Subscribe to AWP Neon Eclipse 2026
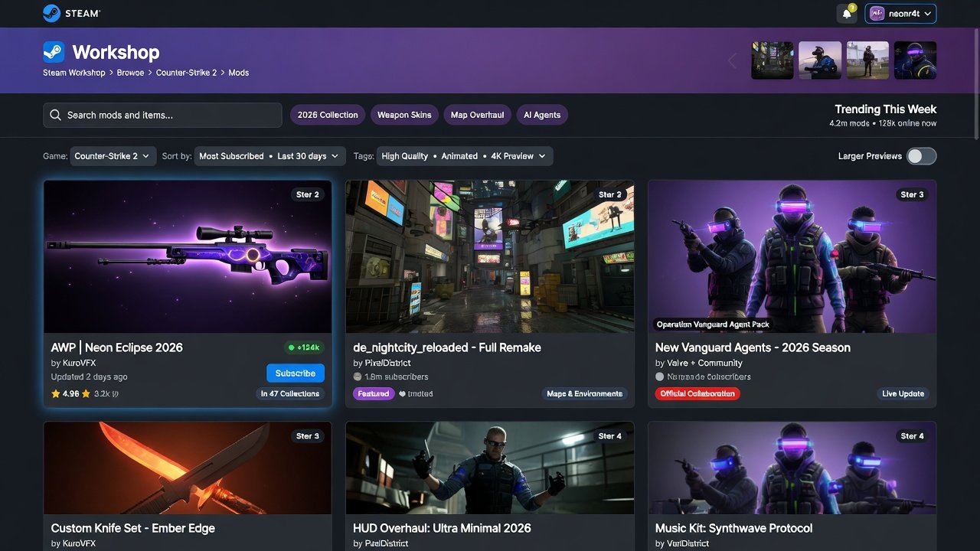The image size is (980, 551). pyautogui.click(x=296, y=373)
